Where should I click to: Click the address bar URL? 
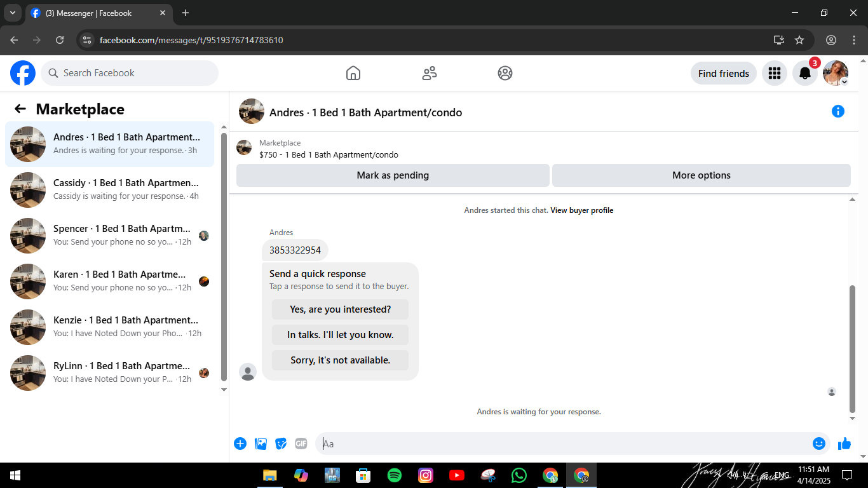tap(191, 40)
